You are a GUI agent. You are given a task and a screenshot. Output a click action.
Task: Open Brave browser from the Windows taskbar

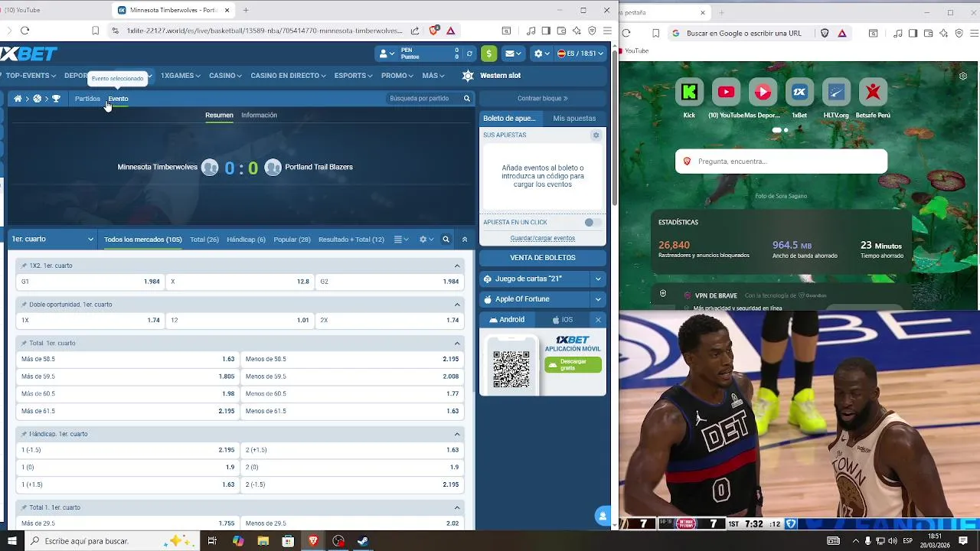313,541
